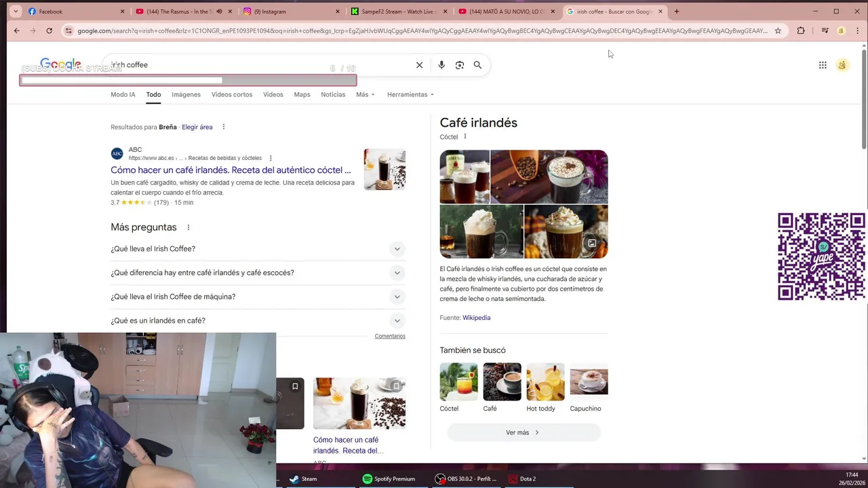The image size is (868, 488).
Task: Select the Imágenes search filter
Action: coord(186,94)
